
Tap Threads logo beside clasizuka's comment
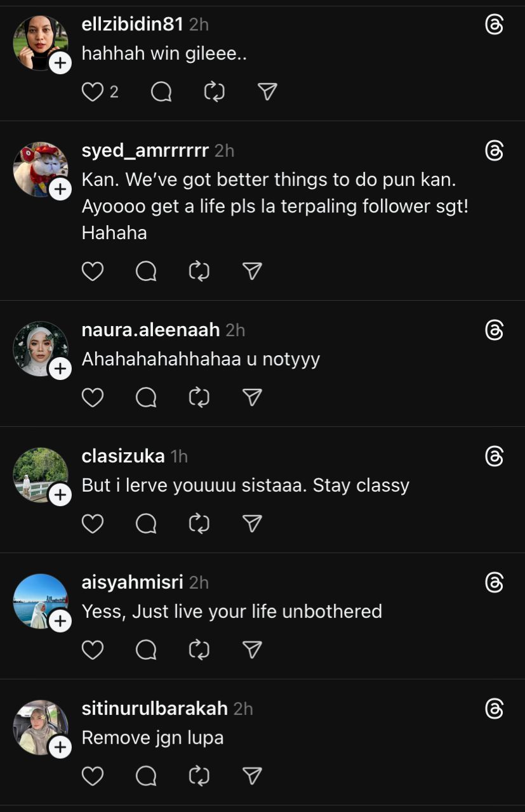(x=494, y=456)
